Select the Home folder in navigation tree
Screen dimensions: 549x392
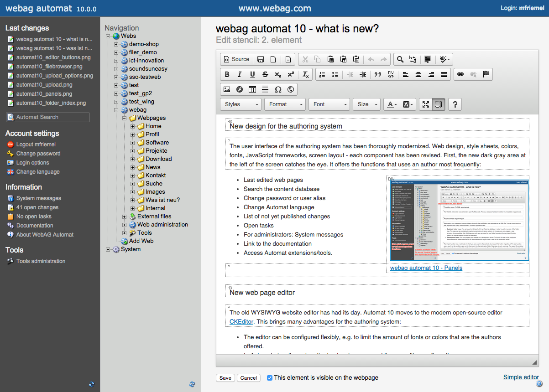153,126
